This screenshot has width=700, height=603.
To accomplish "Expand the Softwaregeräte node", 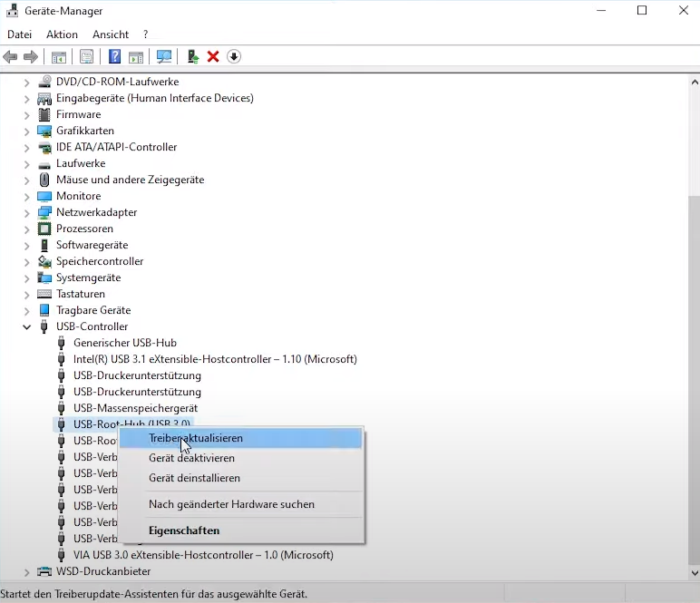I will (26, 246).
